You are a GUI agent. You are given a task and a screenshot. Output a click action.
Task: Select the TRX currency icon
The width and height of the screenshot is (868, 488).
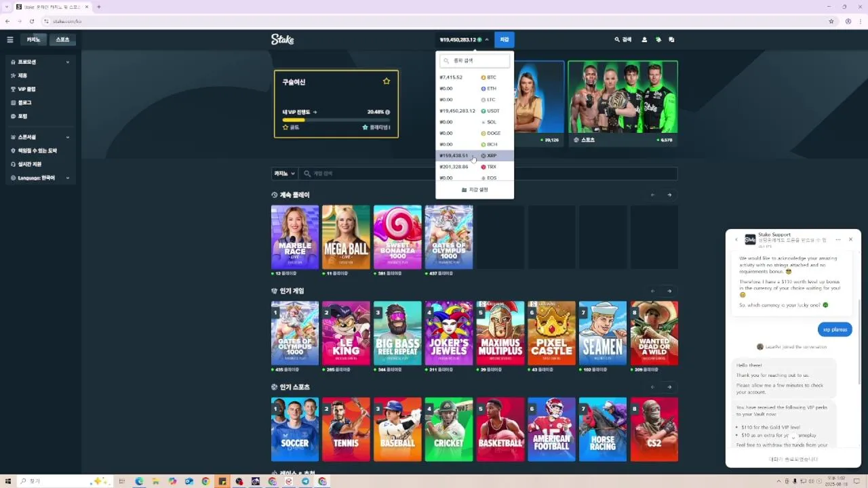(x=484, y=167)
